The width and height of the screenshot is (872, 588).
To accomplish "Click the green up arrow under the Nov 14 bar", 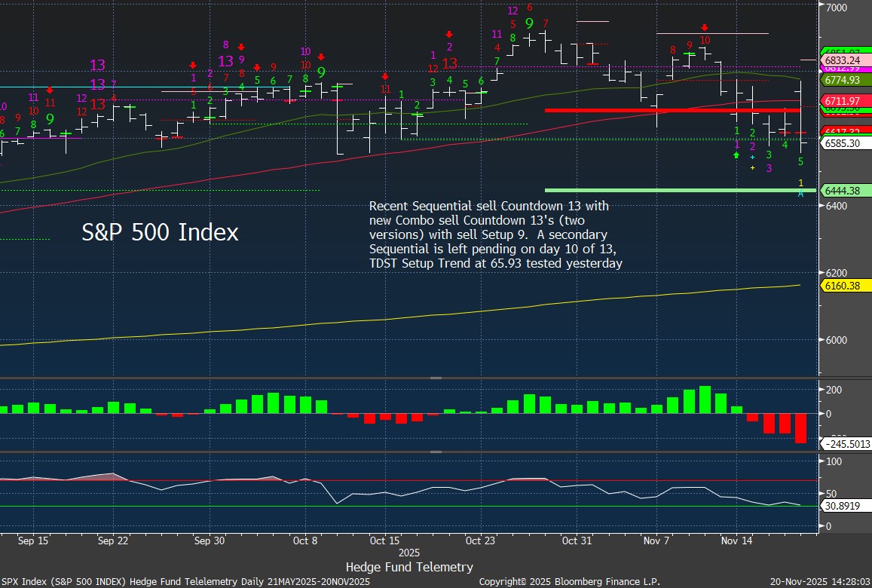I will click(736, 155).
